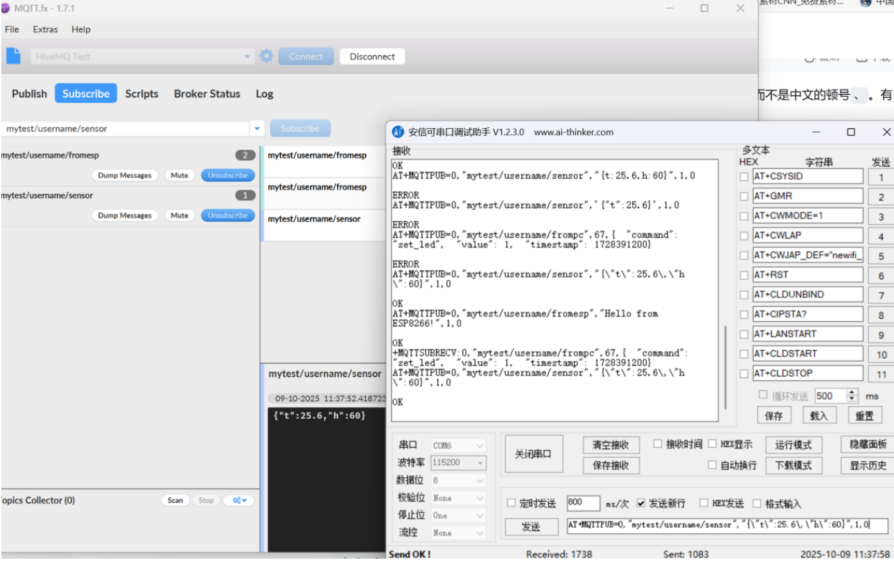Click the Scan button in Topics Collector

pos(175,500)
